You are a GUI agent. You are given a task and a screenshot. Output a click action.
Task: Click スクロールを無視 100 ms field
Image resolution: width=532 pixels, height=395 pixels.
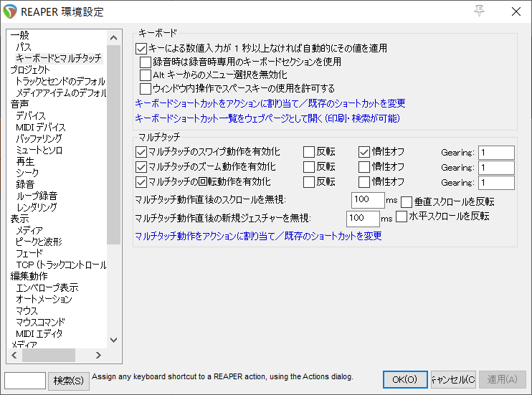[368, 199]
